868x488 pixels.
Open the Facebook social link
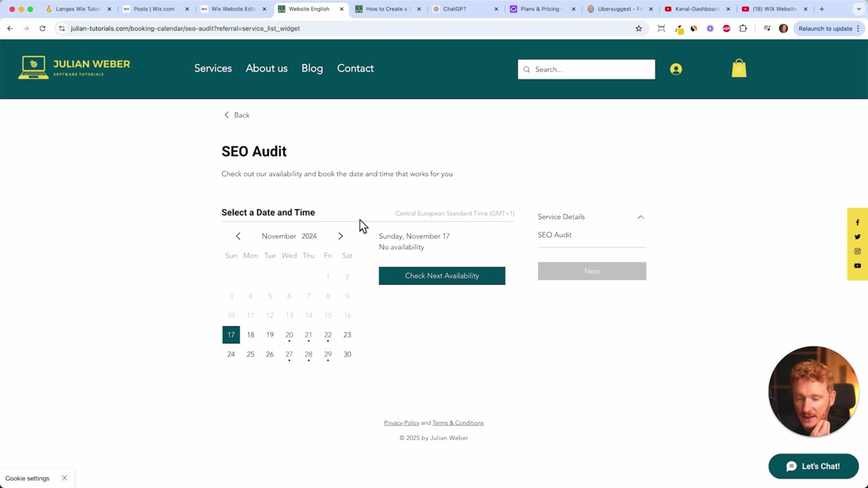click(857, 222)
